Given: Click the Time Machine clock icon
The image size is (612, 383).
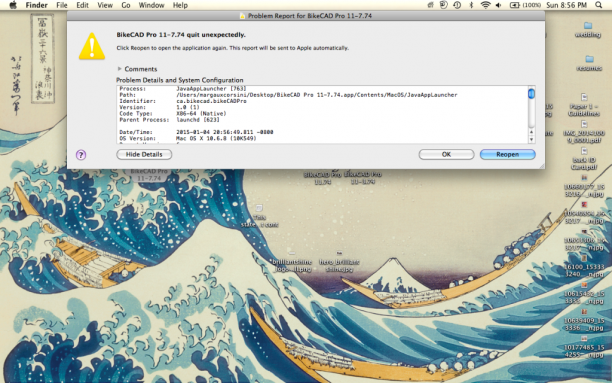Looking at the screenshot, I should click(457, 5).
